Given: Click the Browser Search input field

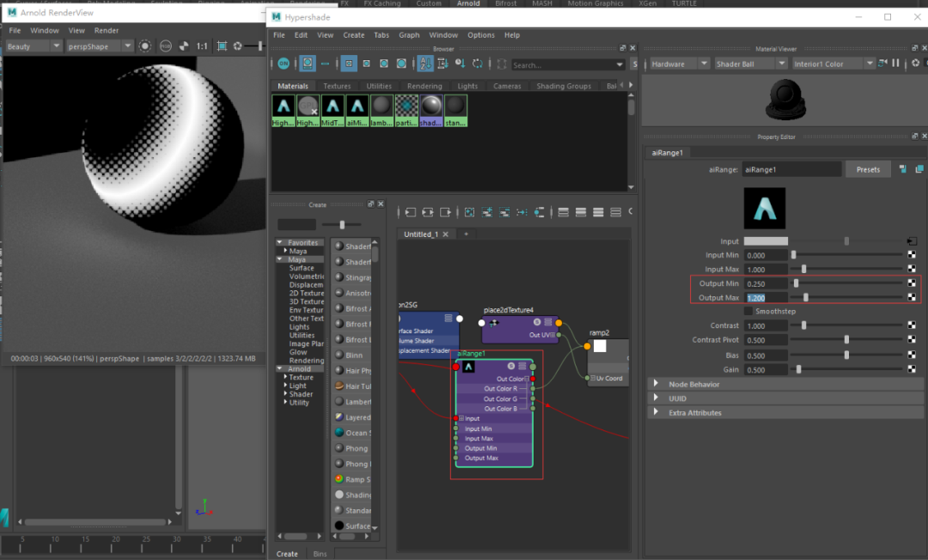Looking at the screenshot, I should [x=567, y=64].
